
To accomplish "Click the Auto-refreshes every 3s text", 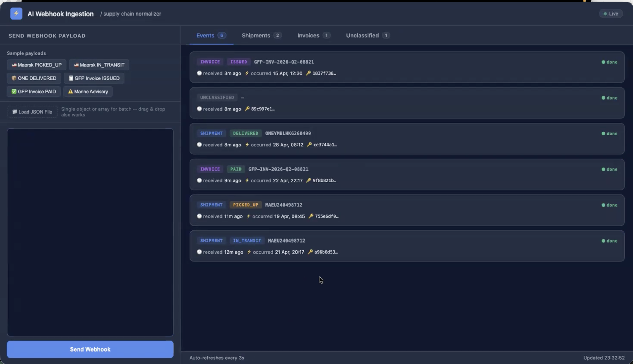I will click(x=217, y=358).
